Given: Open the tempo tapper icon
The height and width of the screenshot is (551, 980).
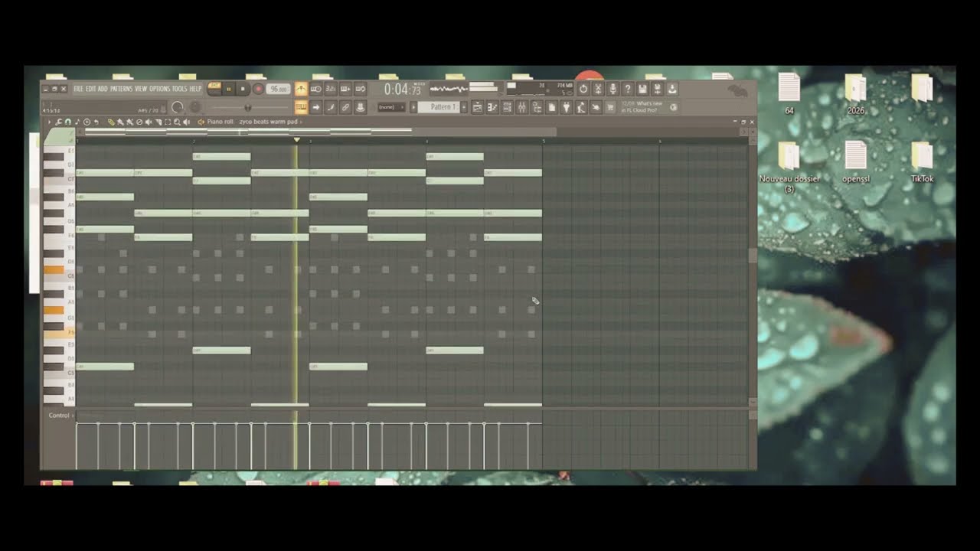Looking at the screenshot, I should 581,107.
